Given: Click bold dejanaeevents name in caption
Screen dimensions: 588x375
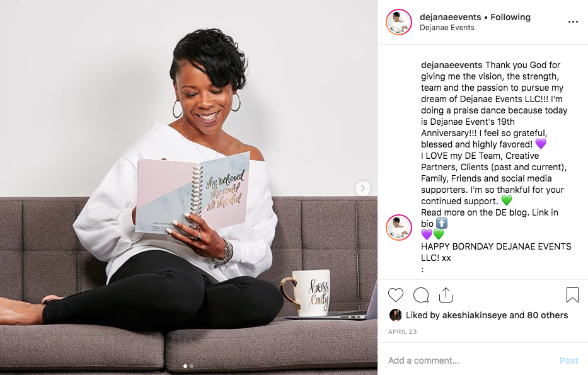Looking at the screenshot, I should [x=451, y=65].
